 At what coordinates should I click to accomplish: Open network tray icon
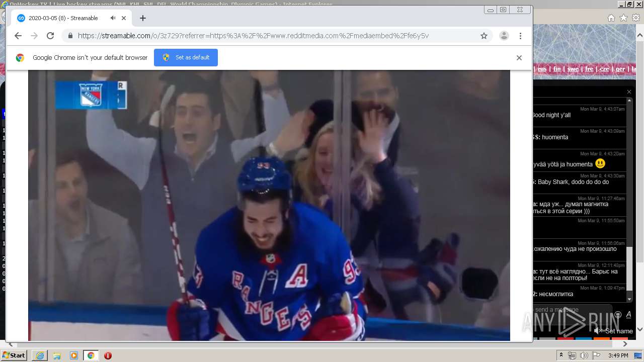pyautogui.click(x=572, y=355)
